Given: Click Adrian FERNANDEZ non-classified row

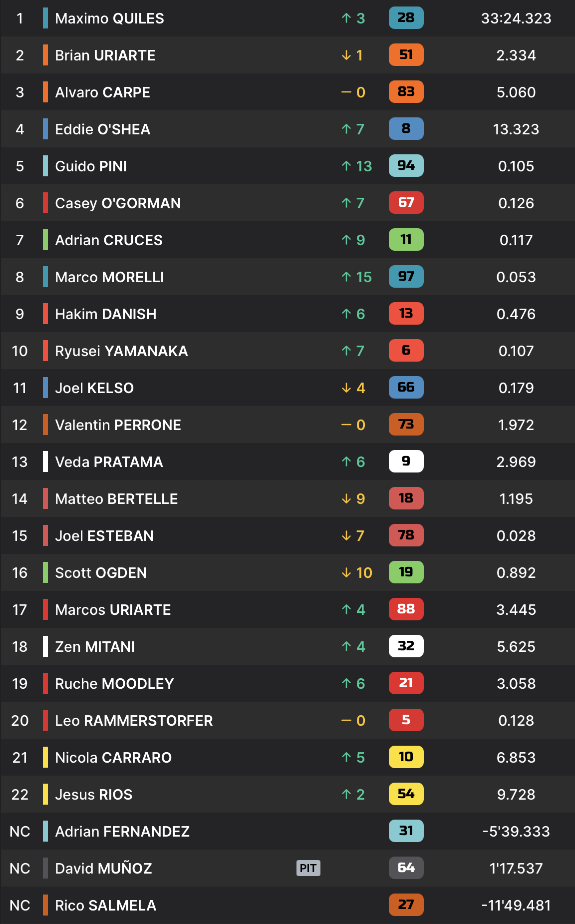Looking at the screenshot, I should coord(287,832).
